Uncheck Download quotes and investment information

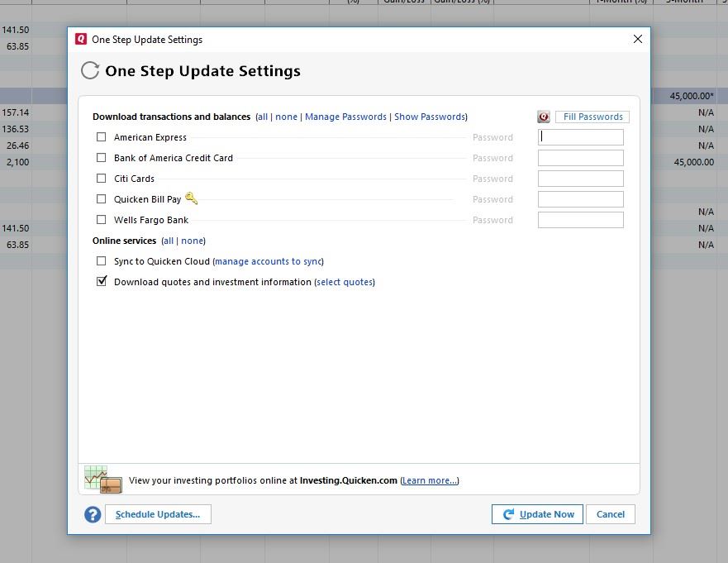click(x=102, y=282)
